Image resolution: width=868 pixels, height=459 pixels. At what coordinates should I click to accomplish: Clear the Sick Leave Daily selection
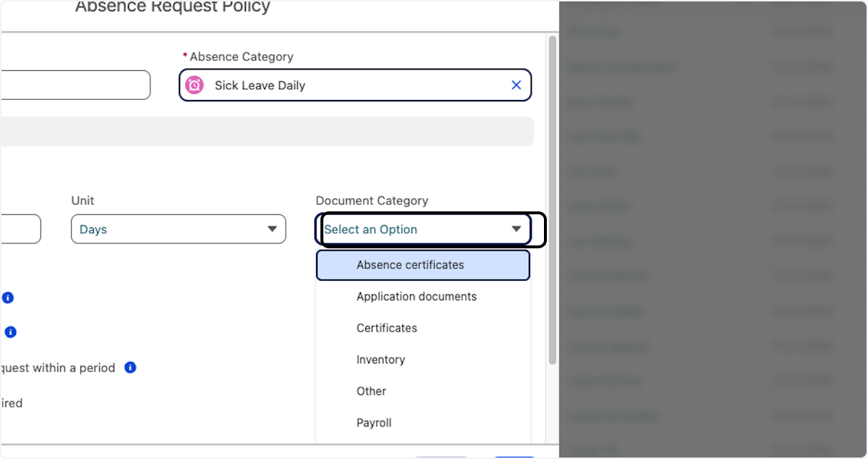(516, 85)
